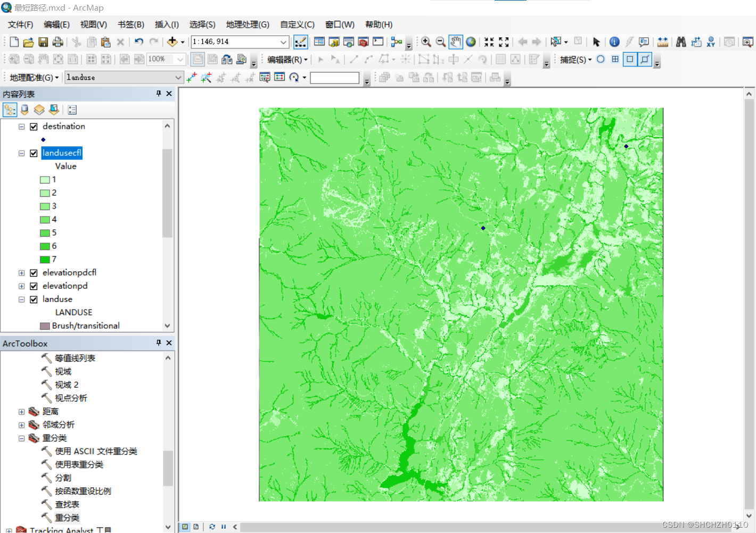Click the value 1 color swatch
The height and width of the screenshot is (533, 756).
tap(45, 180)
